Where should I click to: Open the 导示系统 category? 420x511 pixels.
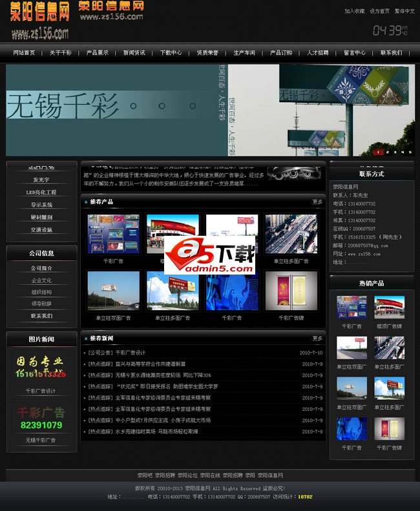click(41, 205)
